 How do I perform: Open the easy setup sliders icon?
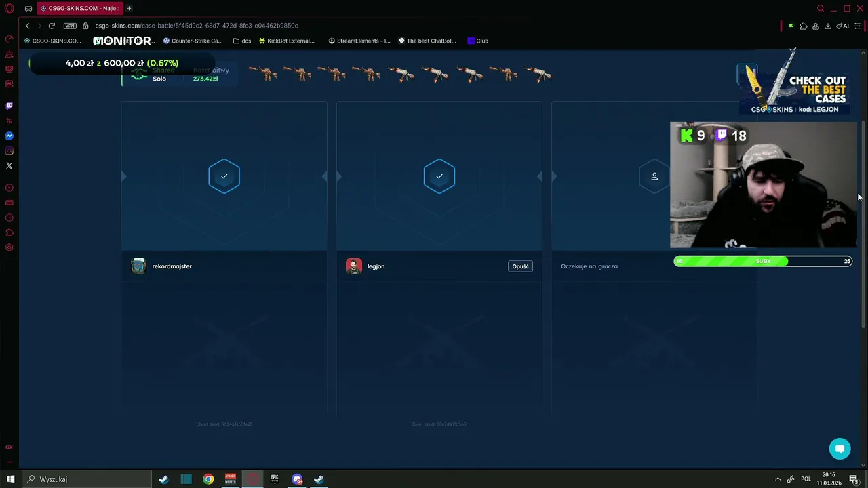click(x=857, y=26)
